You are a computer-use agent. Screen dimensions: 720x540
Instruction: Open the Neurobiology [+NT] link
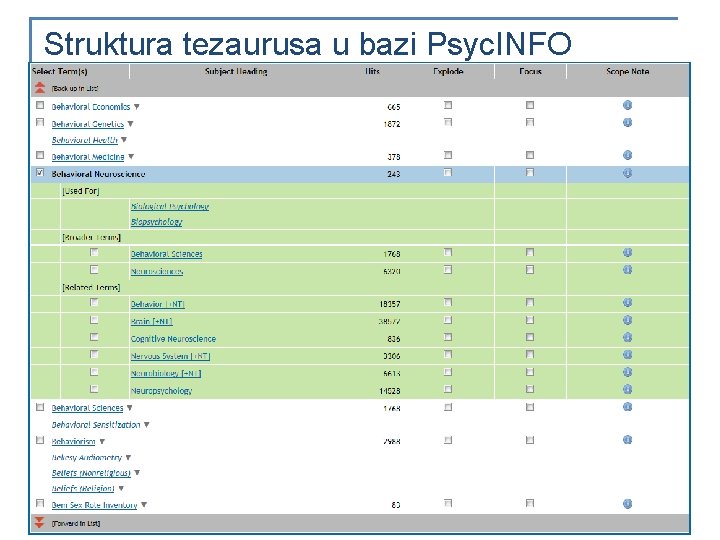pyautogui.click(x=166, y=373)
